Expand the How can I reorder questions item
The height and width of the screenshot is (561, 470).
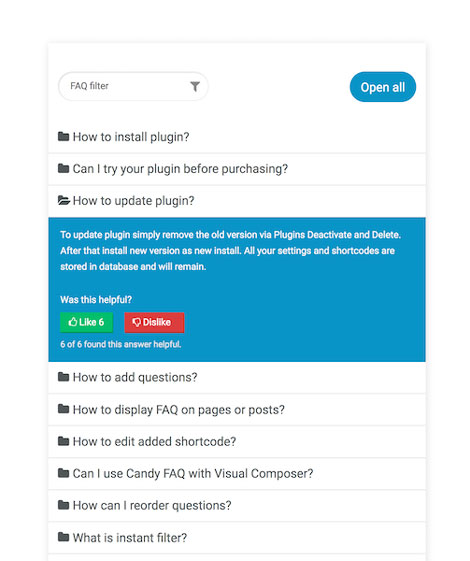click(x=237, y=506)
